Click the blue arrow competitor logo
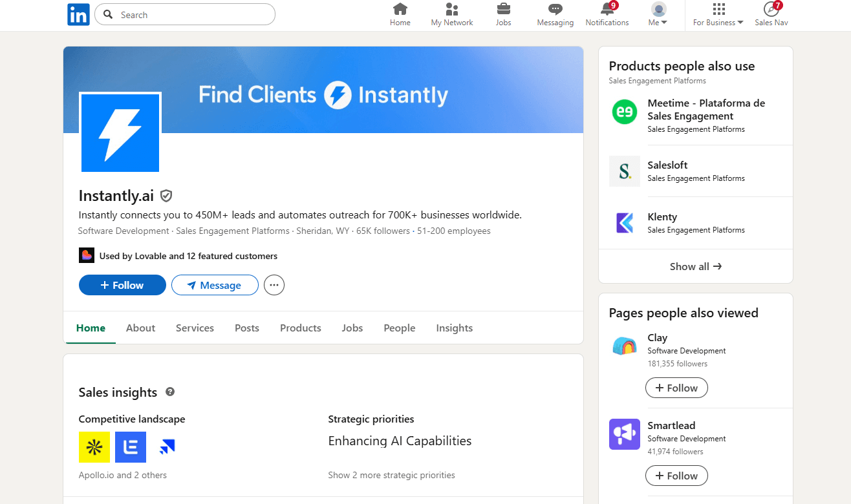The width and height of the screenshot is (851, 504). tap(167, 447)
